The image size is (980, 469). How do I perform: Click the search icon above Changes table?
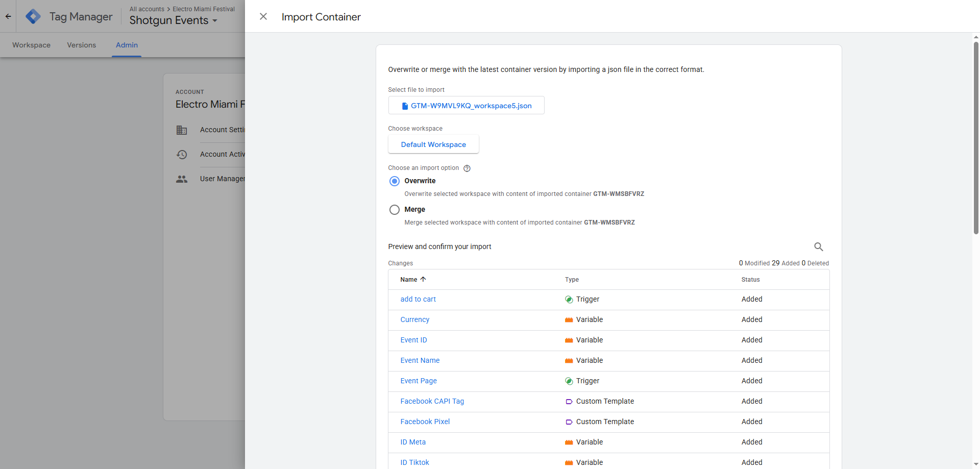click(819, 247)
